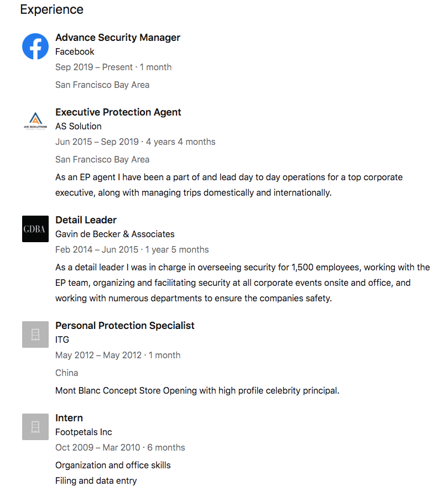
Task: Click the Footpetals Inc placeholder building icon
Action: 35,427
